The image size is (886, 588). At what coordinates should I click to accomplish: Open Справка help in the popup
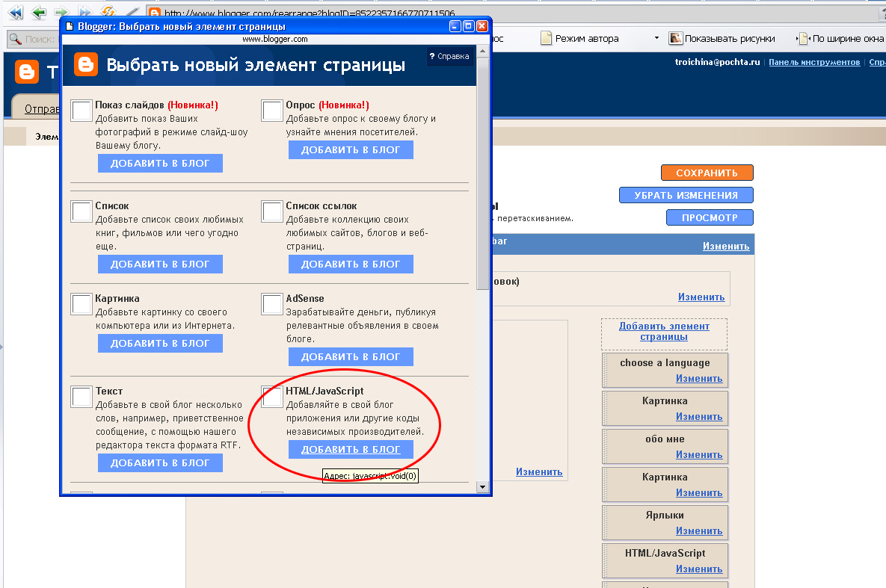449,56
